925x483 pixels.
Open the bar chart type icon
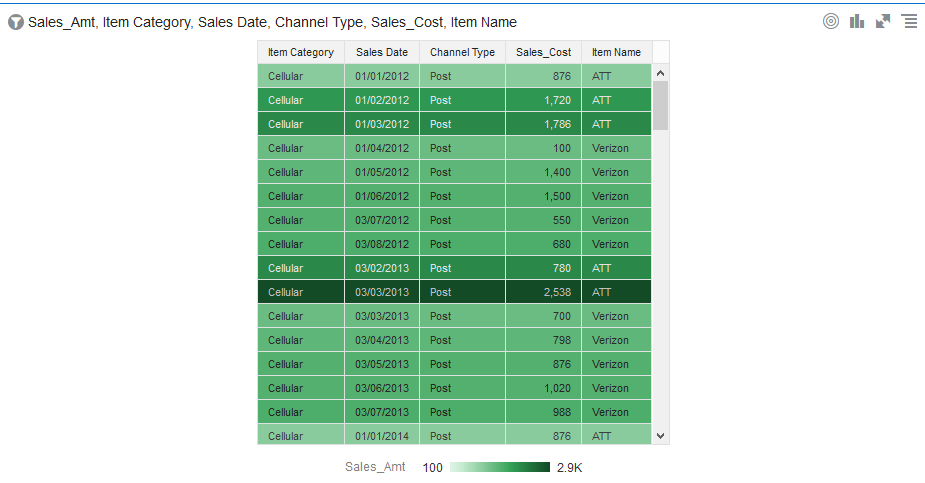pyautogui.click(x=857, y=22)
